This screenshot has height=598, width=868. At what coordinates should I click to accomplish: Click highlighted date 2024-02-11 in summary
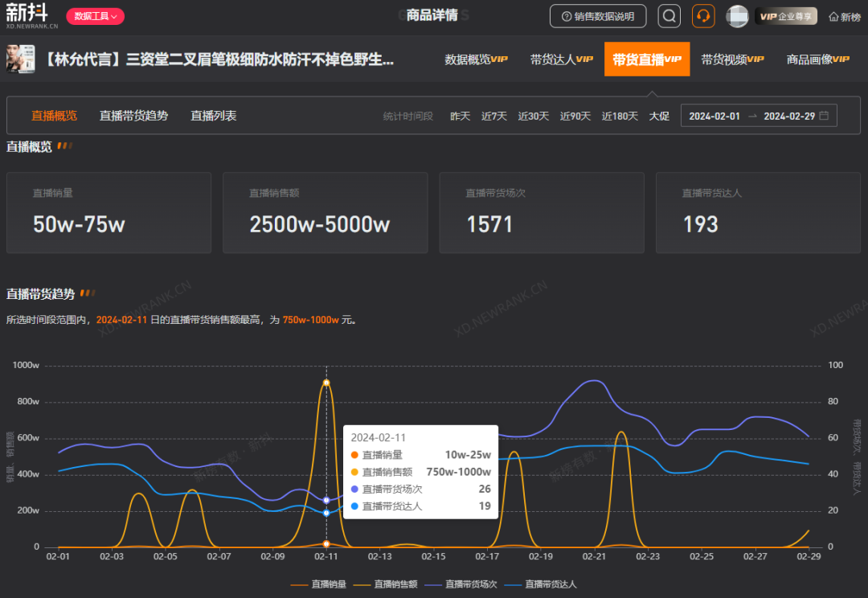click(x=121, y=320)
